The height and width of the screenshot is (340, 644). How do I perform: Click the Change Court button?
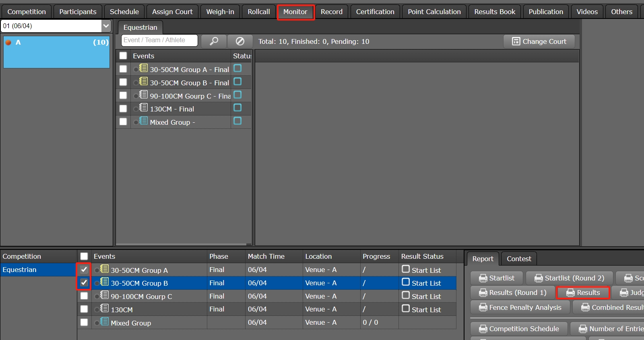pos(539,41)
